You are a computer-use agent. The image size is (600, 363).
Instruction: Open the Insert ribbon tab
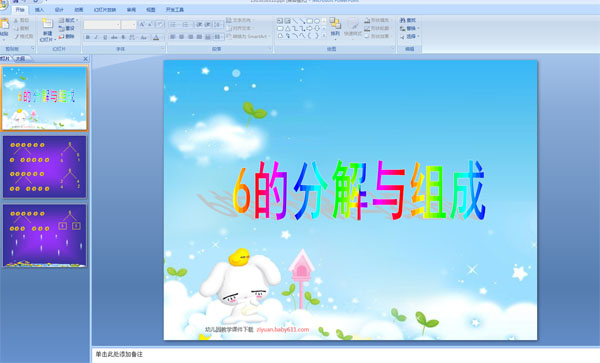point(39,10)
